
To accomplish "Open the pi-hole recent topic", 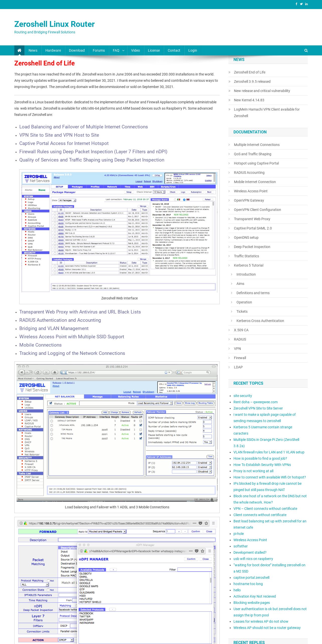I will tap(238, 534).
